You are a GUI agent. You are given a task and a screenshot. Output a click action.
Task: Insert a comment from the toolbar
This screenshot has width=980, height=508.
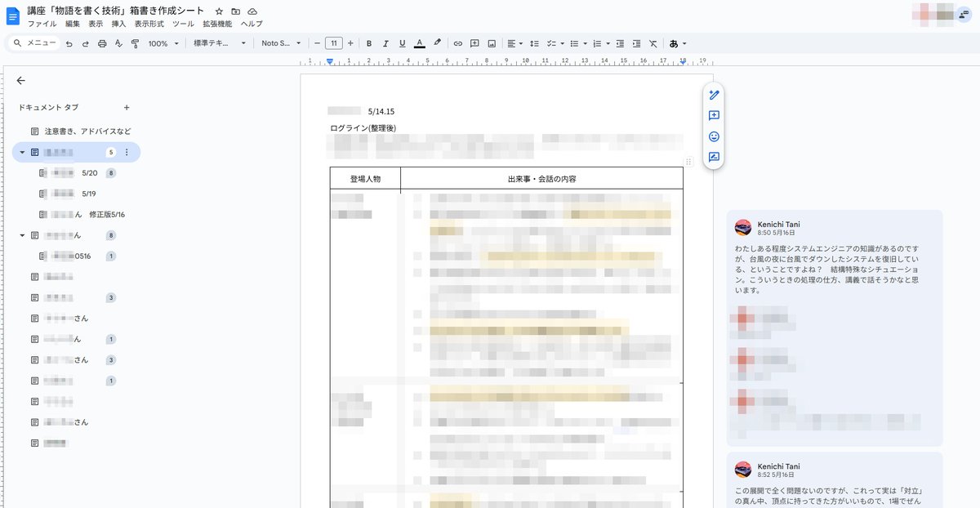pyautogui.click(x=474, y=43)
